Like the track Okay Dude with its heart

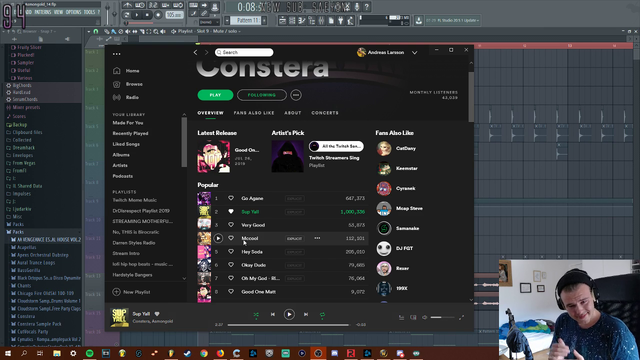tap(231, 264)
